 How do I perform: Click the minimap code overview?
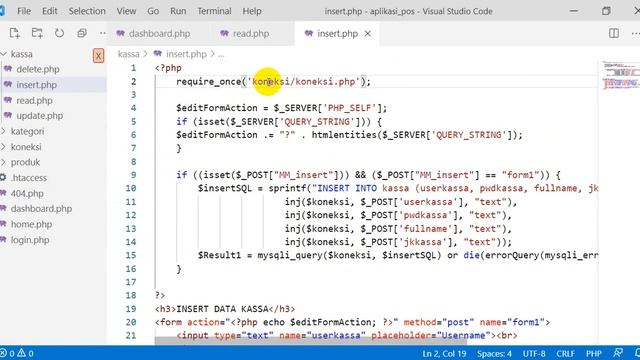click(x=620, y=75)
